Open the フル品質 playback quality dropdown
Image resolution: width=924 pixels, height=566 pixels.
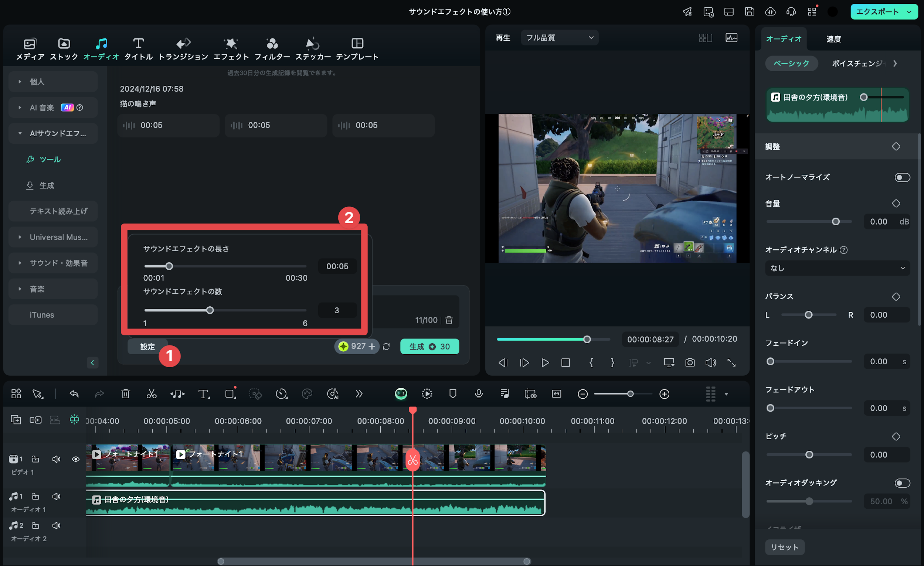coord(560,37)
